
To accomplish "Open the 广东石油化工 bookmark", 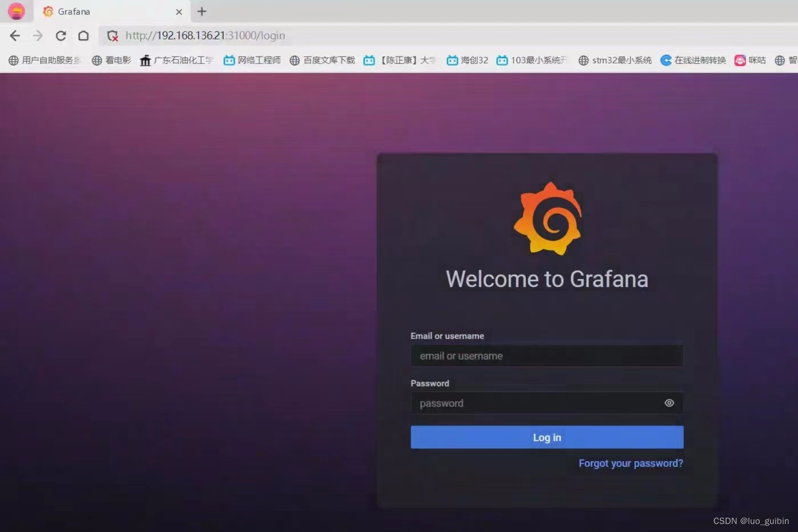I will tap(176, 60).
